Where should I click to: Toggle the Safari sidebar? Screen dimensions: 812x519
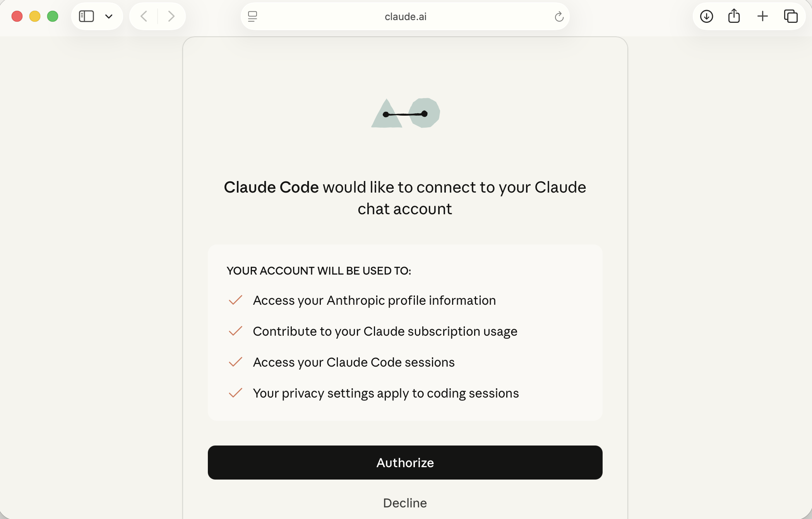click(86, 16)
